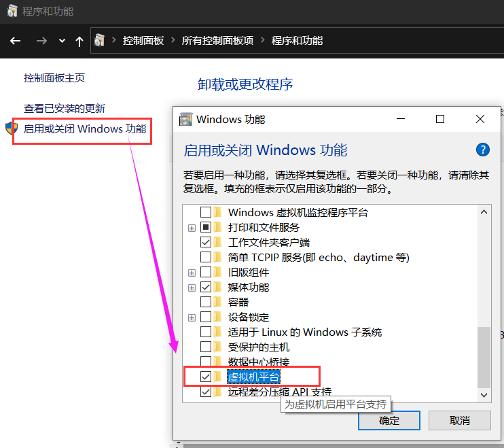
Task: Expand chevron after 所有控制面板项 breadcrumb
Action: (x=262, y=40)
